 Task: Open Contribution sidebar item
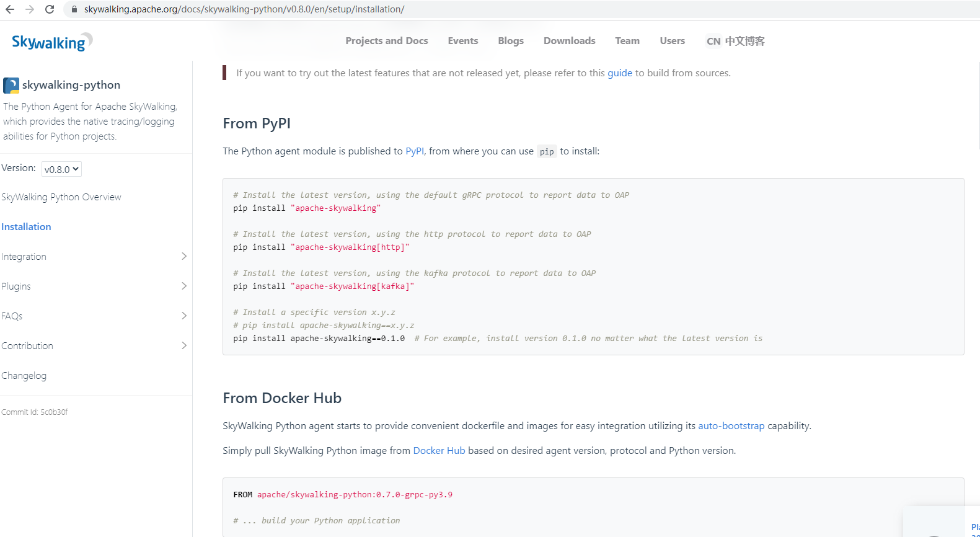pos(27,346)
